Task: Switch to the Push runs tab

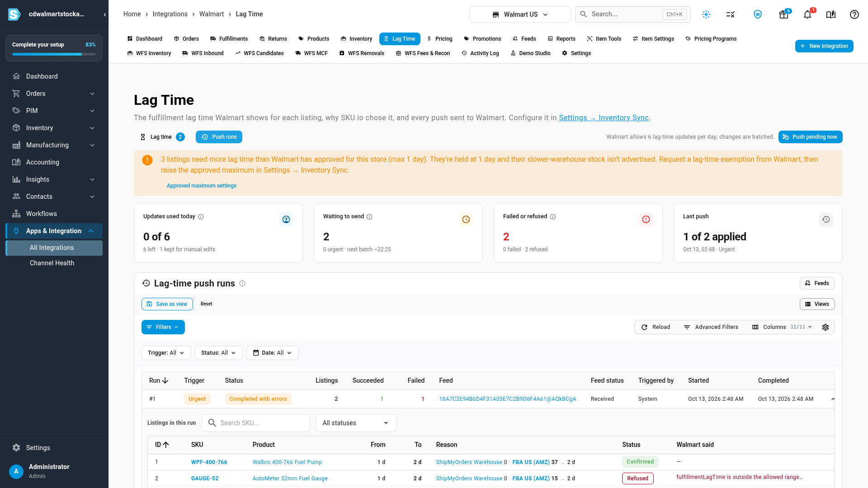Action: [219, 137]
